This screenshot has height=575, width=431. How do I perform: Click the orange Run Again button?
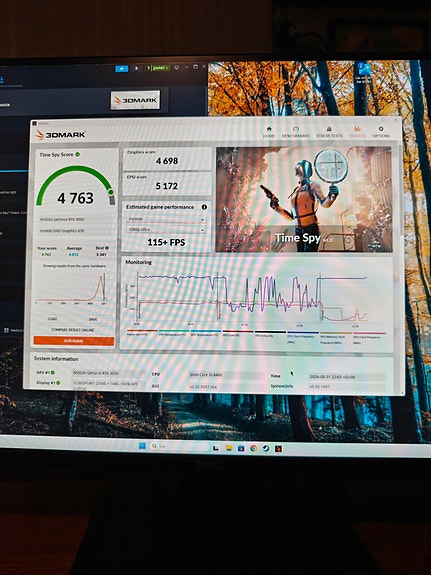(x=74, y=341)
